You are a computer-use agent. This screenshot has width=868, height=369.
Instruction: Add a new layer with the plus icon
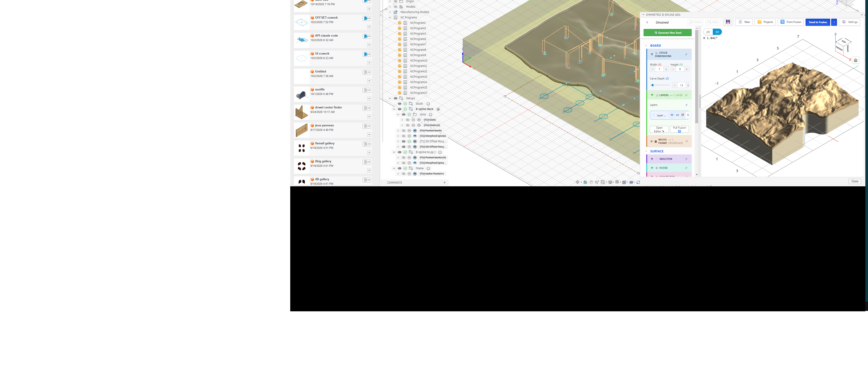coord(686,105)
